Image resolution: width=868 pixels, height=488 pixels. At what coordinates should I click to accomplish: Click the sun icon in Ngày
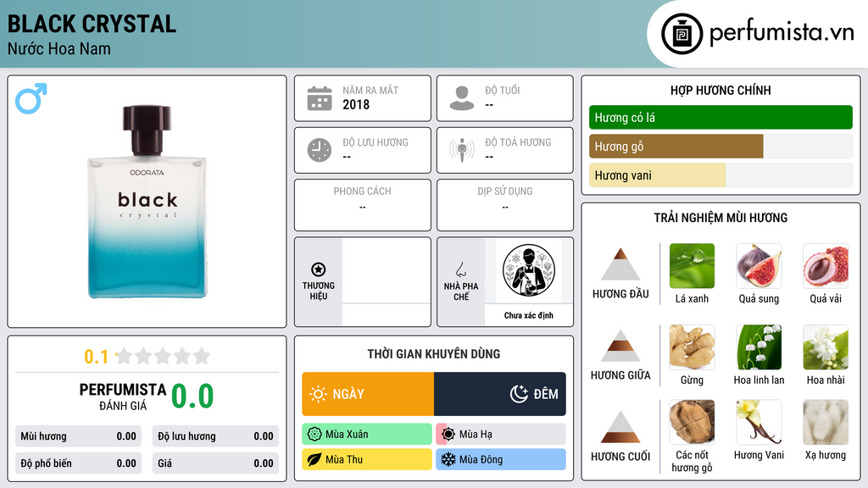pyautogui.click(x=319, y=394)
